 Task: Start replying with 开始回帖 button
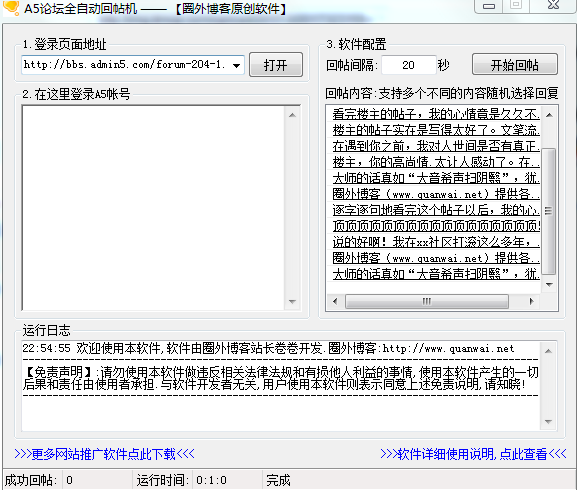tap(515, 65)
